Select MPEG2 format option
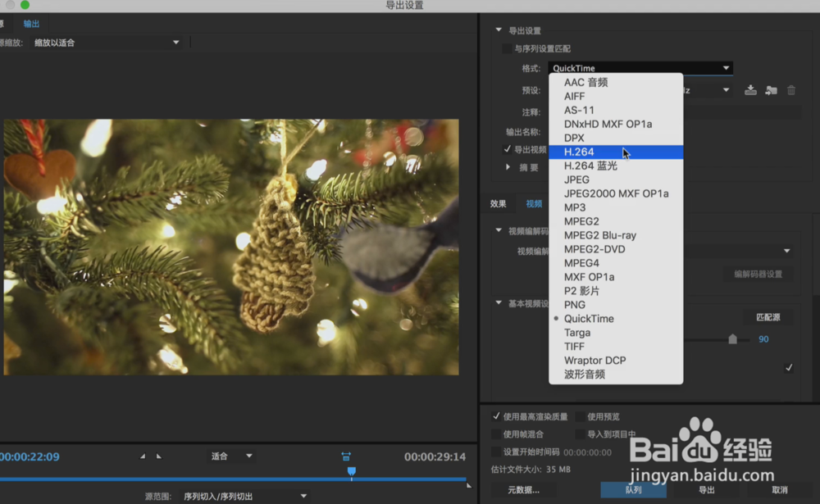The height and width of the screenshot is (504, 820). pyautogui.click(x=616, y=221)
